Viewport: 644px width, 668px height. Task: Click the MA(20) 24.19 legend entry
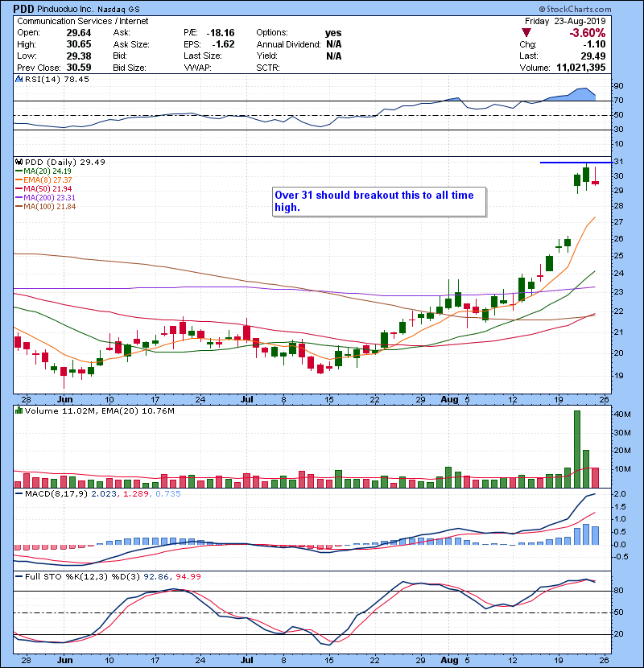43,171
